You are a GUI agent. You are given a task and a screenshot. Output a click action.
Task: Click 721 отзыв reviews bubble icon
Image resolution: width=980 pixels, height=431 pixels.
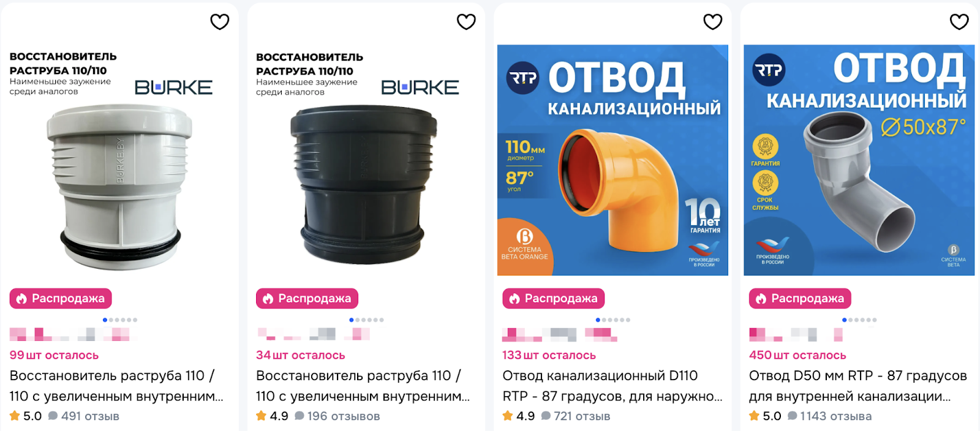point(546,416)
